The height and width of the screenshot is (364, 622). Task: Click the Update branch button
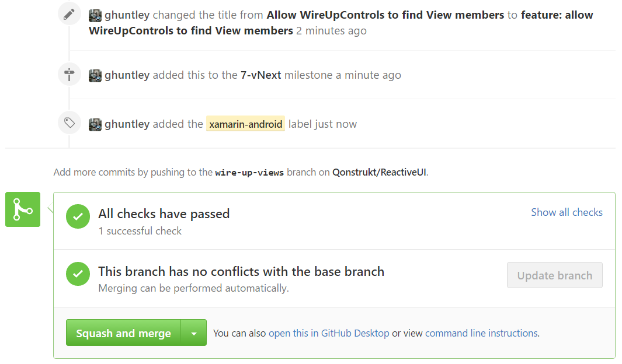pos(555,275)
